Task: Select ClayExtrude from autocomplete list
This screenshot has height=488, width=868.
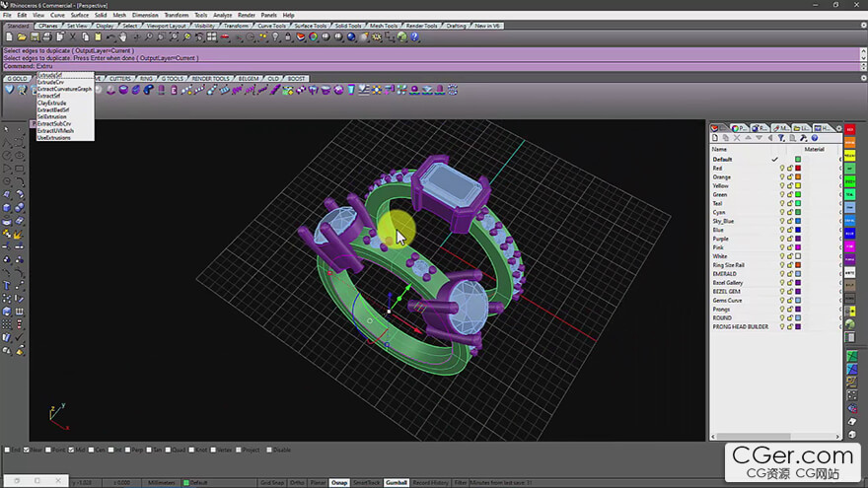Action: (x=51, y=103)
